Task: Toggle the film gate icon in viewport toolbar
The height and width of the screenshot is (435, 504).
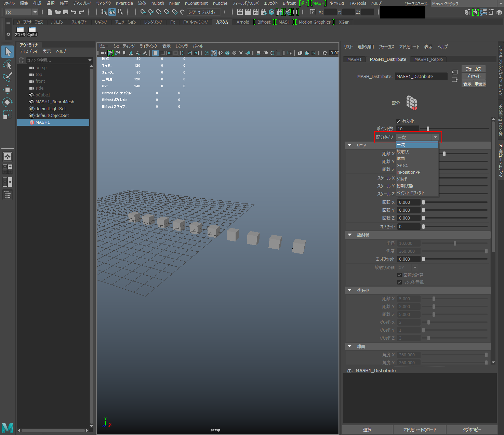Action: (x=162, y=53)
